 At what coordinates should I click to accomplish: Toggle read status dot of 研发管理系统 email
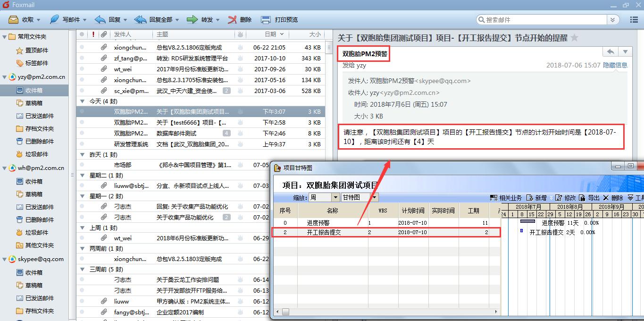coord(82,144)
